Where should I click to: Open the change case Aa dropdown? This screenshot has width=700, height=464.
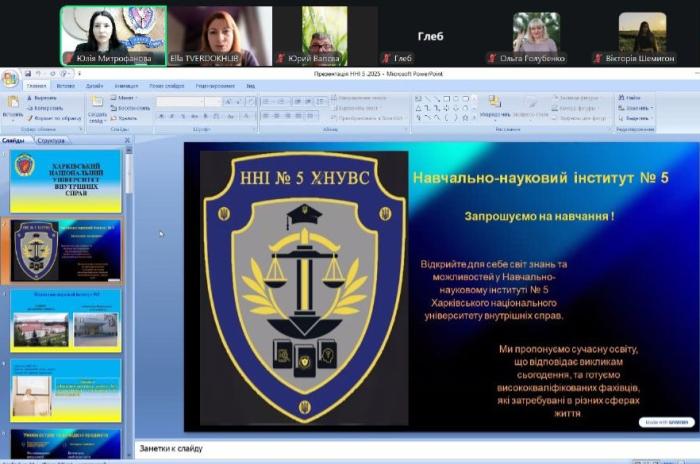(231, 116)
